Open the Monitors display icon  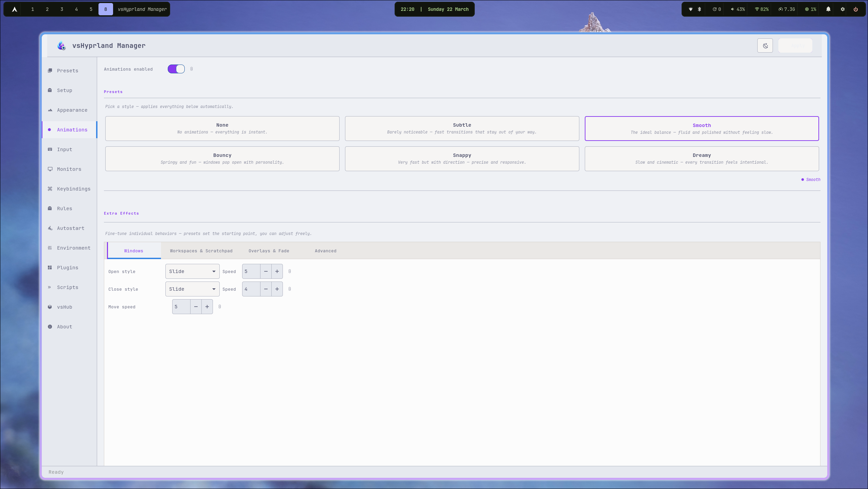pyautogui.click(x=50, y=169)
